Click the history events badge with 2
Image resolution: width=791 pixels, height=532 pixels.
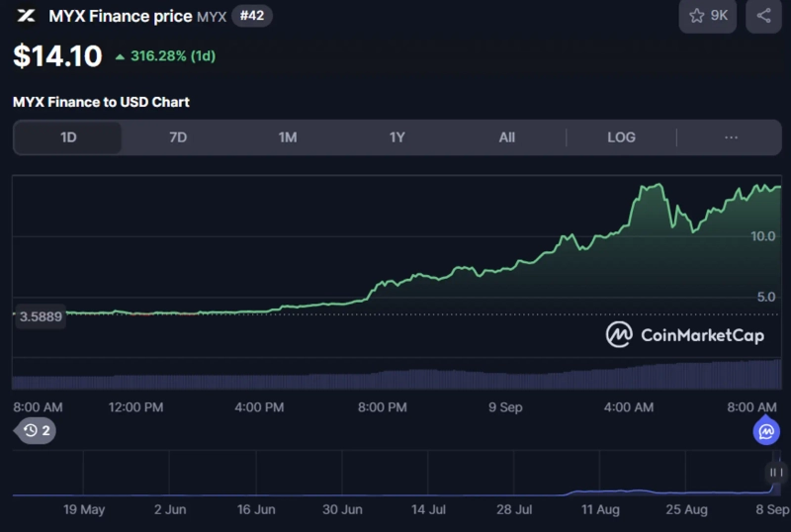point(37,430)
